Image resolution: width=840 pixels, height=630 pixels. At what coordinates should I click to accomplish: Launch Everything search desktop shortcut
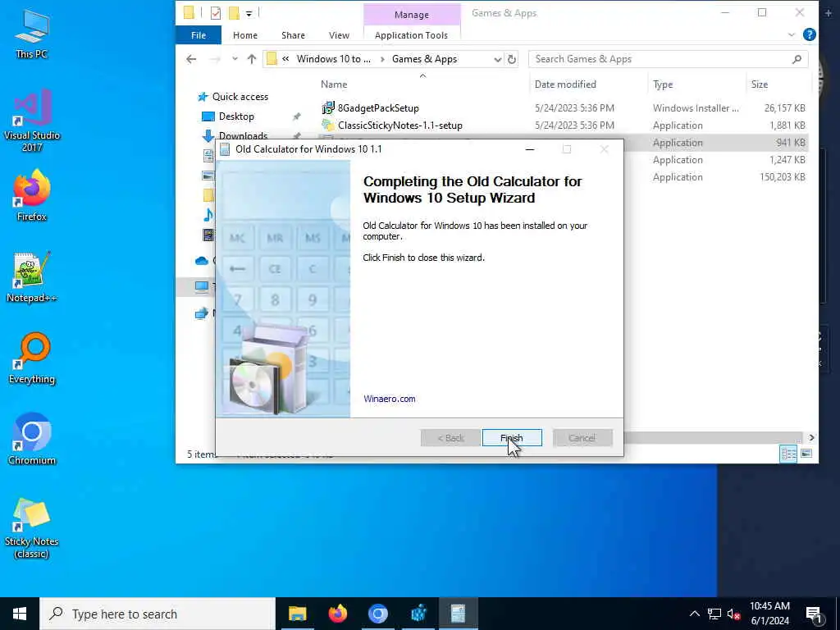(32, 358)
